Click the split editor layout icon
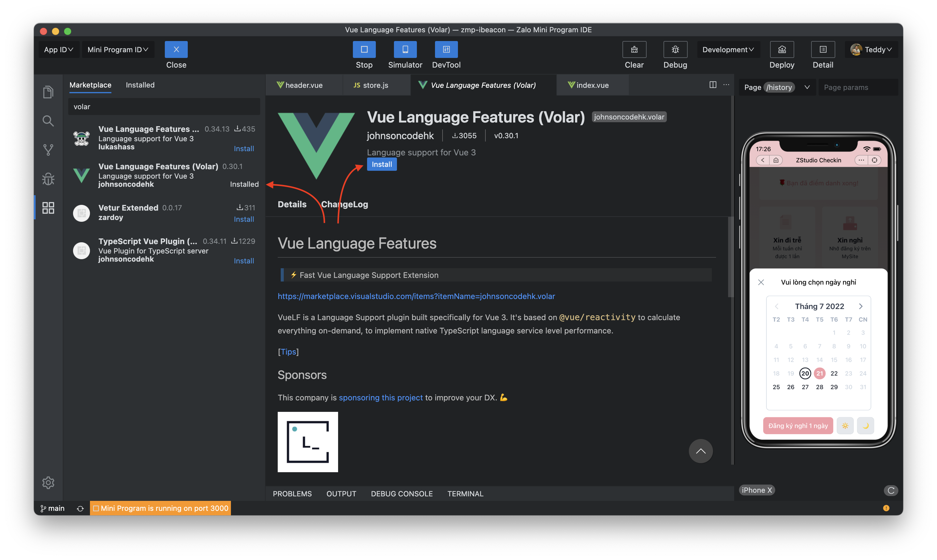This screenshot has height=560, width=937. pos(712,85)
